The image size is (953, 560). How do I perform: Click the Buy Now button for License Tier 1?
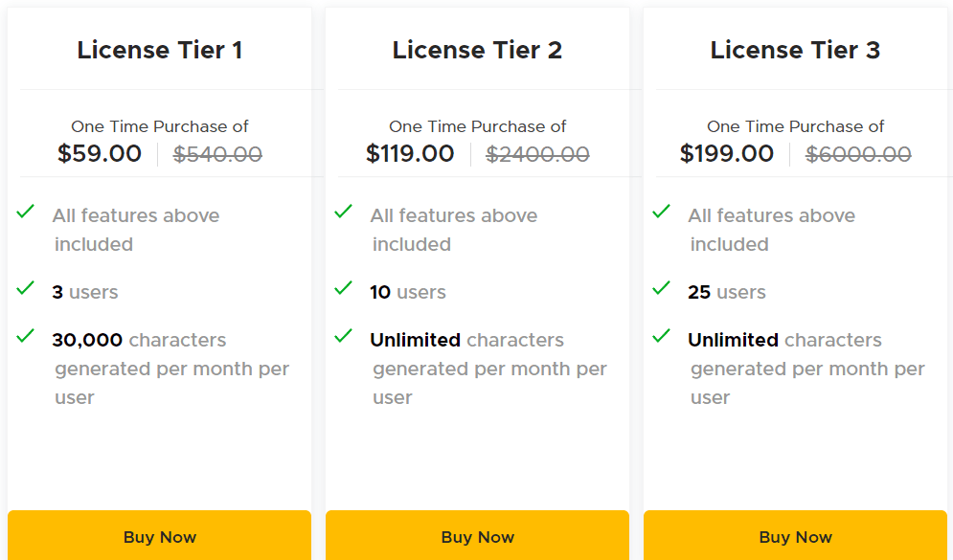159,536
